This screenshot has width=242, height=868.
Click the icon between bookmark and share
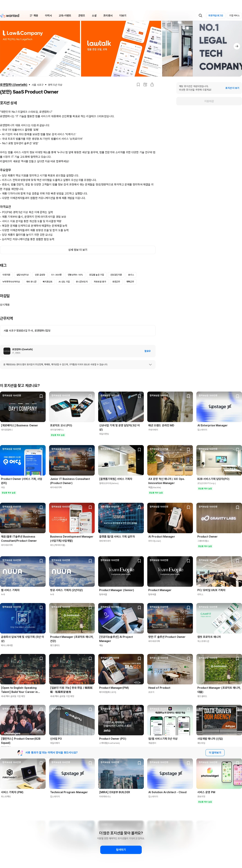click(x=145, y=85)
